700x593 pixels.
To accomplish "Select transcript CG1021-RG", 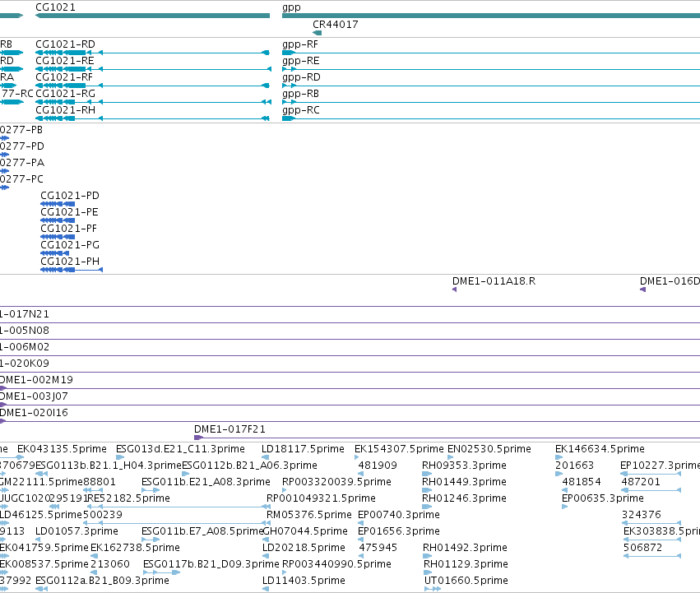I will coord(153,102).
